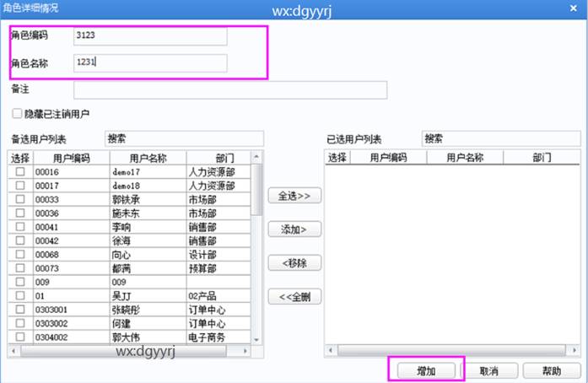This screenshot has height=383, width=588.
Task: Sort by 用户编码 column in 备选用户列表
Action: tap(70, 158)
